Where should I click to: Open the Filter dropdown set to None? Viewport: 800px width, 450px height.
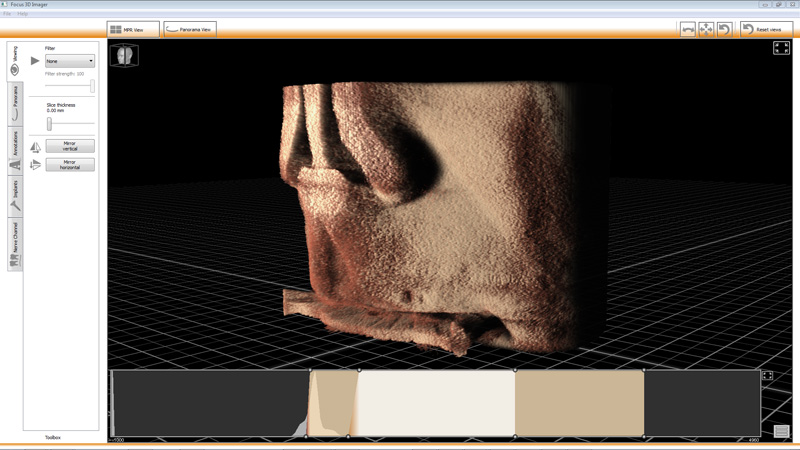click(x=70, y=61)
